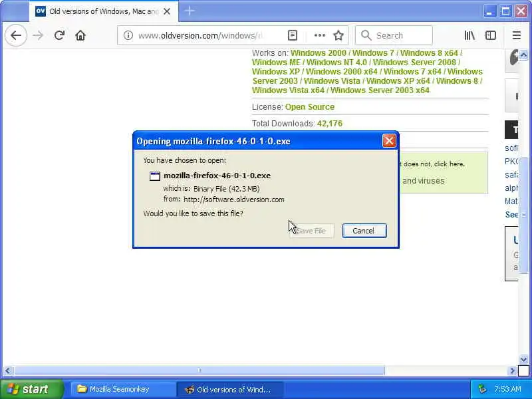Click the vertical scrollbar down arrow
532x399 pixels.
[523, 359]
